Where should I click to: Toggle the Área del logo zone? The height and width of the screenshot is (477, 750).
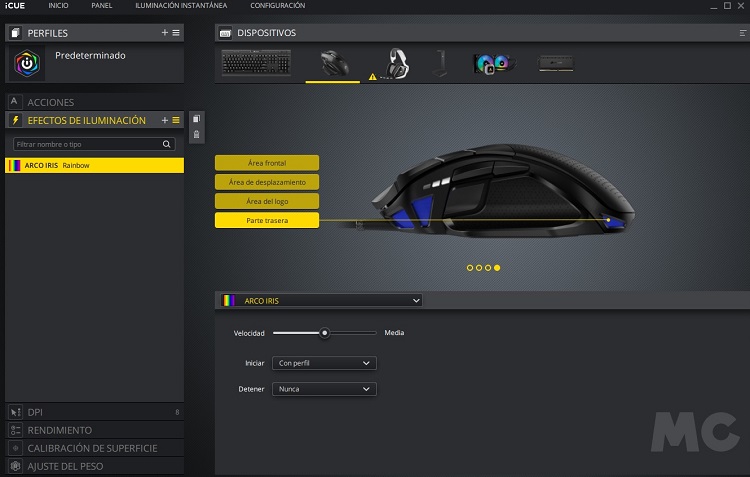coord(267,201)
